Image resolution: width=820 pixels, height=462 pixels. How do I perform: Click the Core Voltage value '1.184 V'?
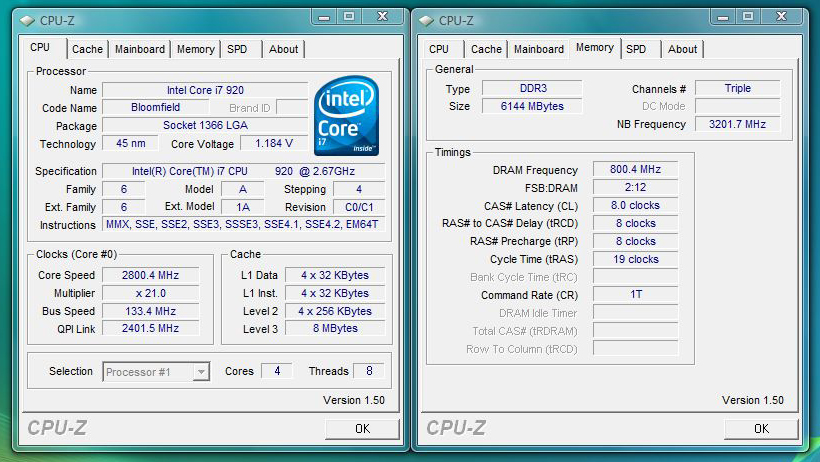tap(274, 143)
